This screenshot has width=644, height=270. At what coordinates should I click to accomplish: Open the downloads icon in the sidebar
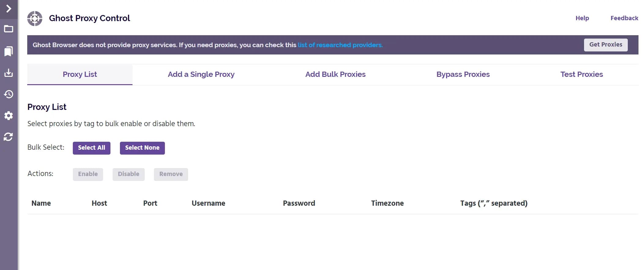pos(9,73)
